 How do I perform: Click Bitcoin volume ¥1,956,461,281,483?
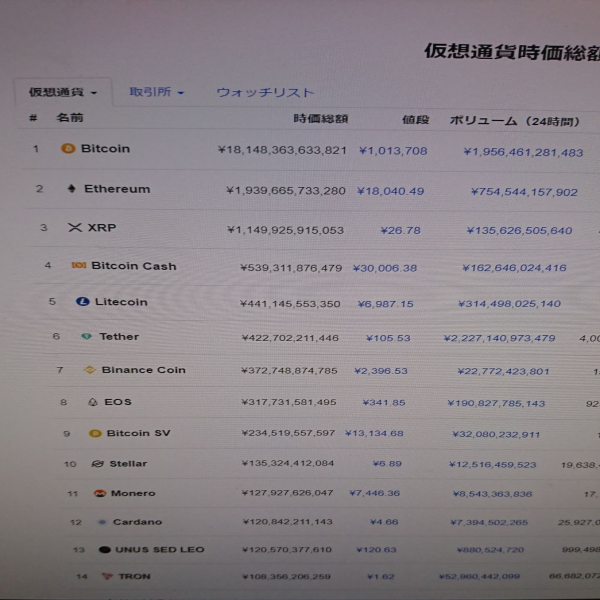coord(523,152)
